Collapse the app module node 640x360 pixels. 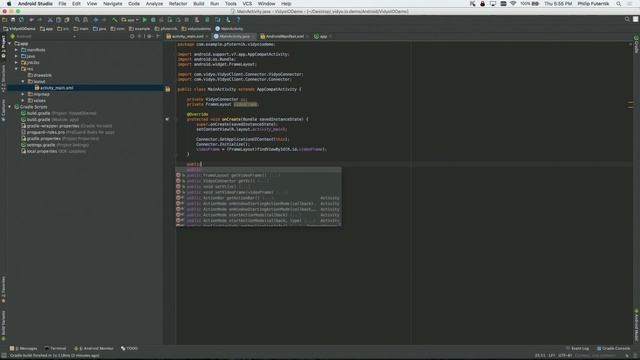[10, 43]
